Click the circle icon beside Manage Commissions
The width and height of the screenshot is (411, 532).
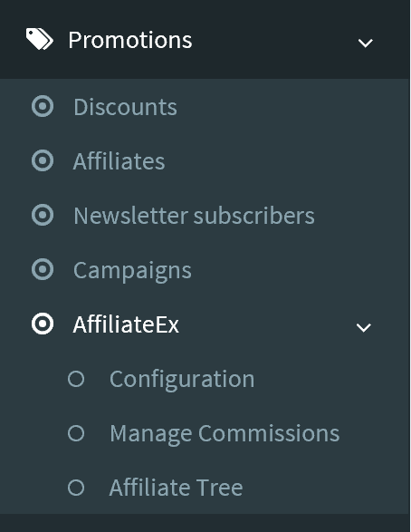[x=76, y=433]
